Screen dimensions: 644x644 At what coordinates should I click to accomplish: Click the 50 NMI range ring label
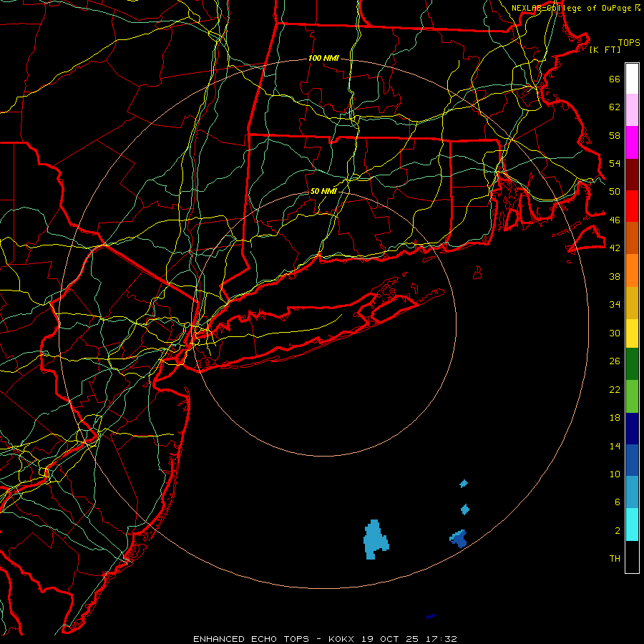(323, 191)
